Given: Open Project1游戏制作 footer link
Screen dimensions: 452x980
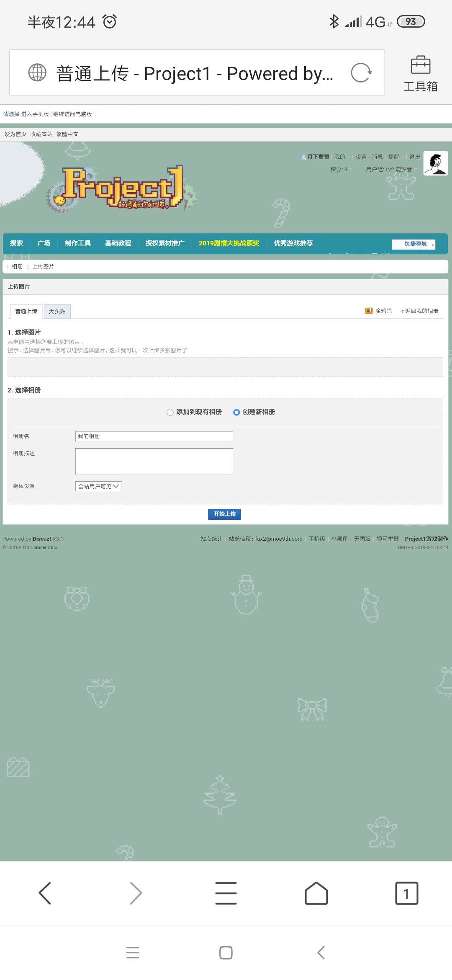Looking at the screenshot, I should click(x=426, y=539).
